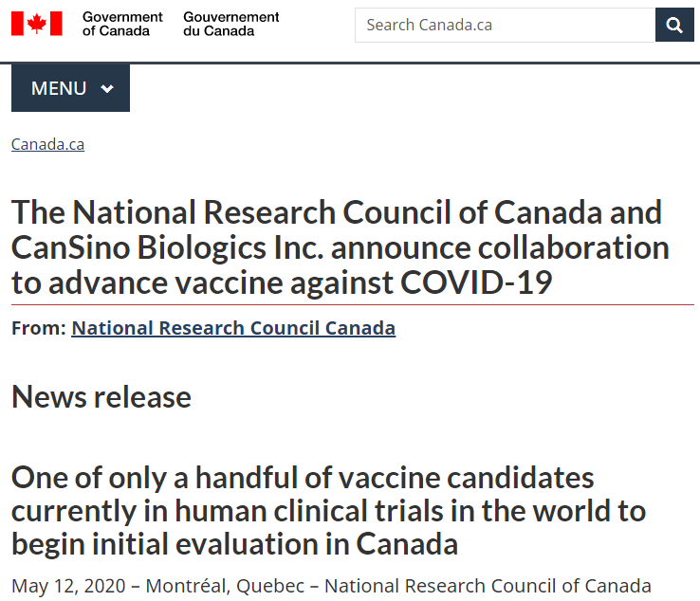The image size is (700, 601).
Task: Click the main collaboration headline title
Action: pos(341,247)
